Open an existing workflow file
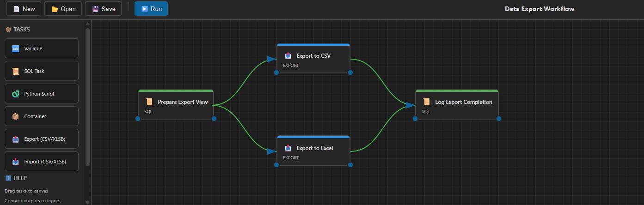 click(x=63, y=9)
